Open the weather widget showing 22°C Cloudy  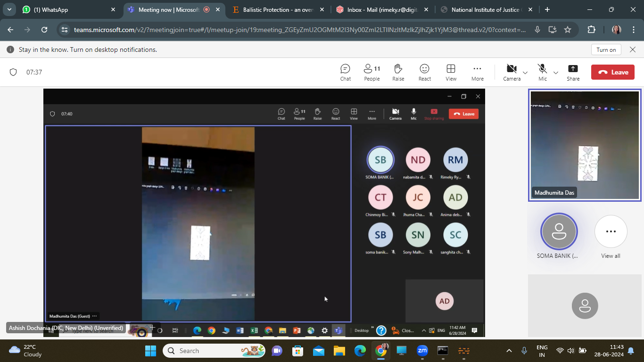pos(25,350)
